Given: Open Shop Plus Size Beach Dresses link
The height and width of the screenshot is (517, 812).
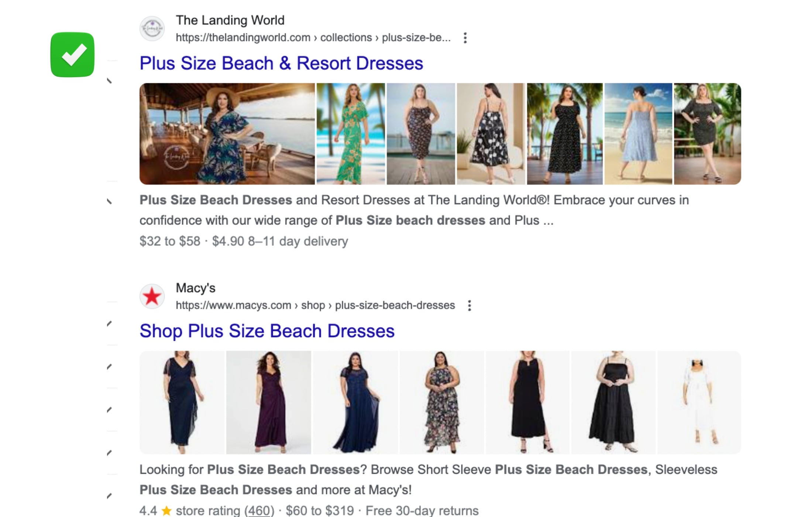Looking at the screenshot, I should coord(267,331).
